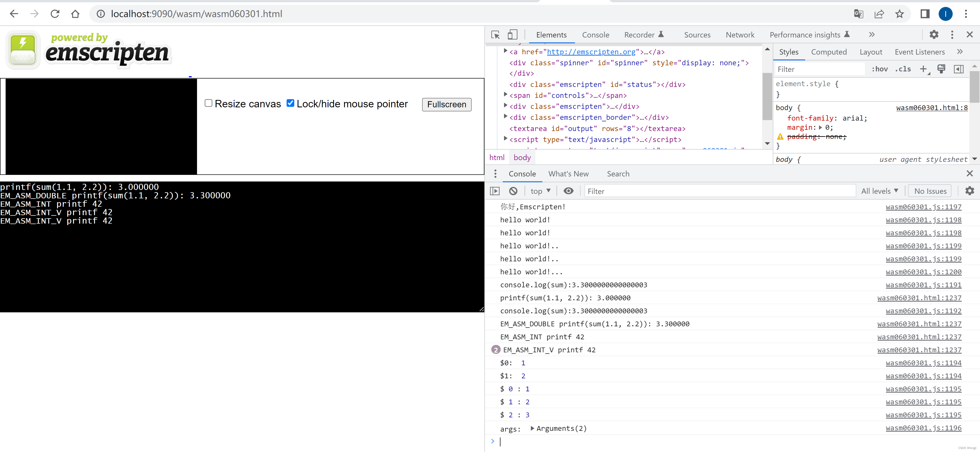Expand margin shorthand property

click(820, 128)
